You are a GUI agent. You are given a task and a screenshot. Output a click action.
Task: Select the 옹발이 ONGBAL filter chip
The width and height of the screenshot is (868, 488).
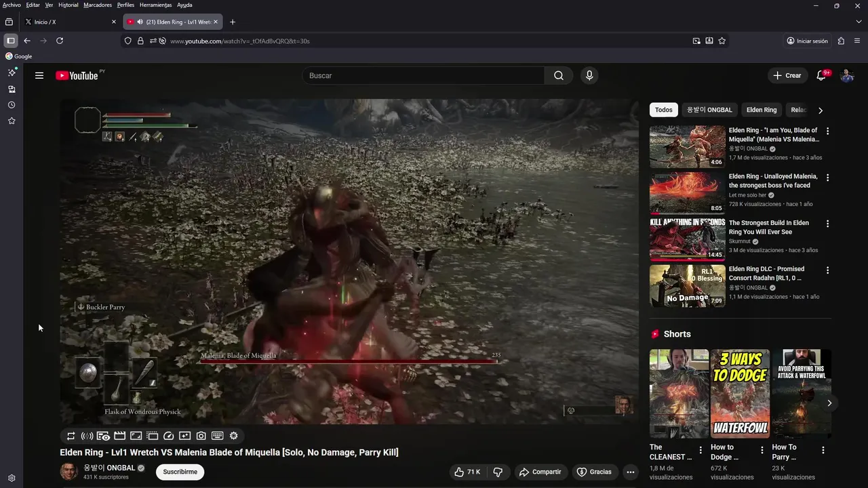[x=709, y=110]
